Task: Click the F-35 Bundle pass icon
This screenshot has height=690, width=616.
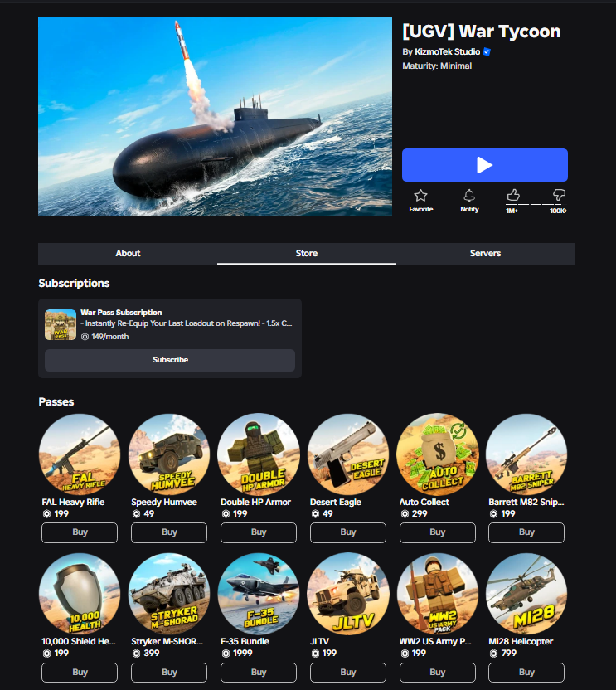Action: tap(259, 594)
